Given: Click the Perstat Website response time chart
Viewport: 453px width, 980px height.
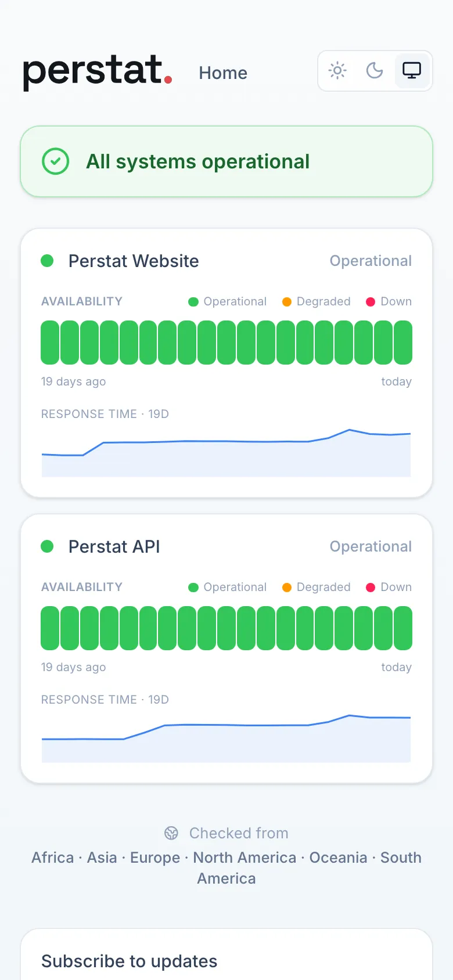Looking at the screenshot, I should pyautogui.click(x=227, y=453).
